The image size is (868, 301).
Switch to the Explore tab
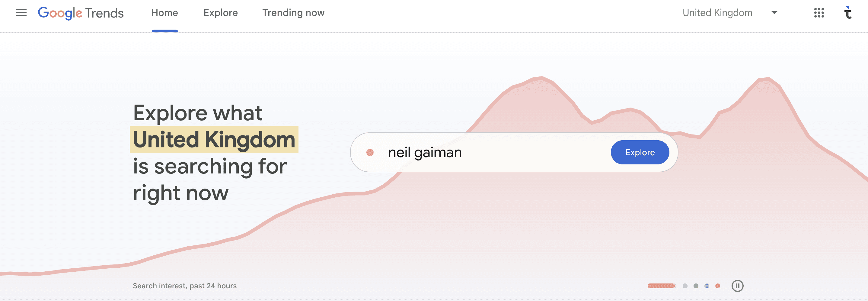coord(220,13)
